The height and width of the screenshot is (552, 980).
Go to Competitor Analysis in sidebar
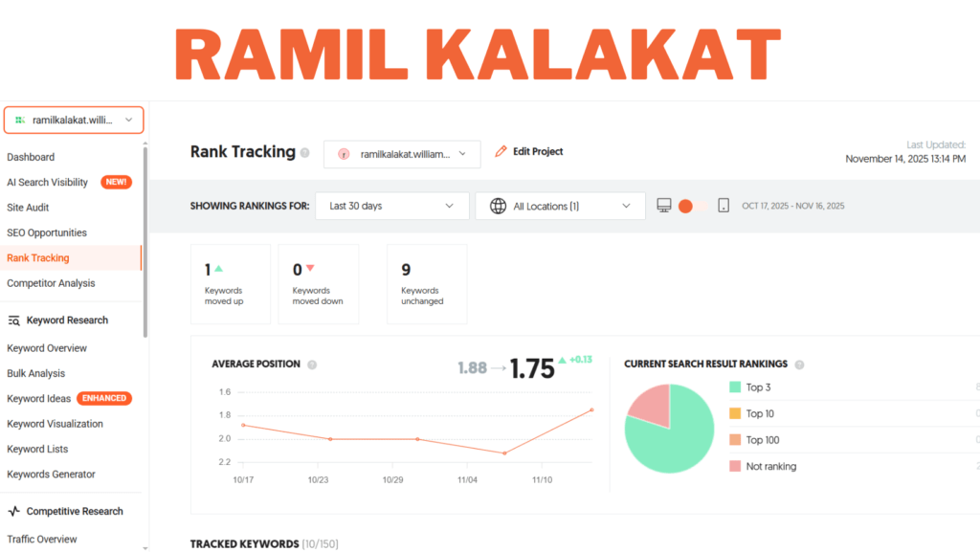point(51,283)
